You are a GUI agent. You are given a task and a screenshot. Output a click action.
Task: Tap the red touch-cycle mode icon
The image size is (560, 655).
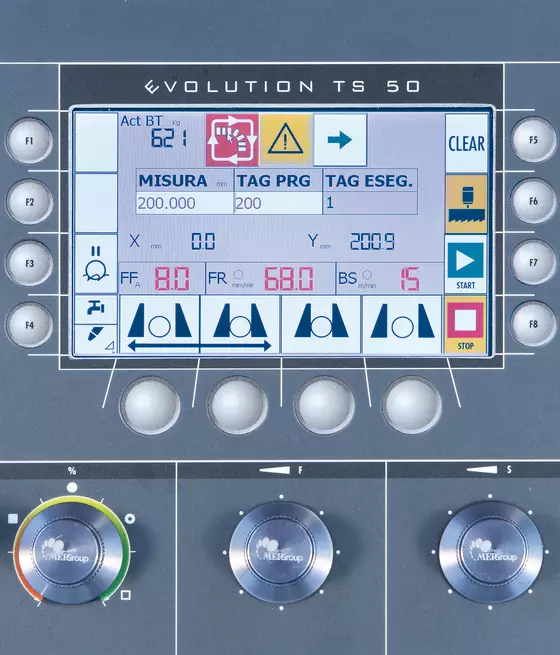click(232, 140)
